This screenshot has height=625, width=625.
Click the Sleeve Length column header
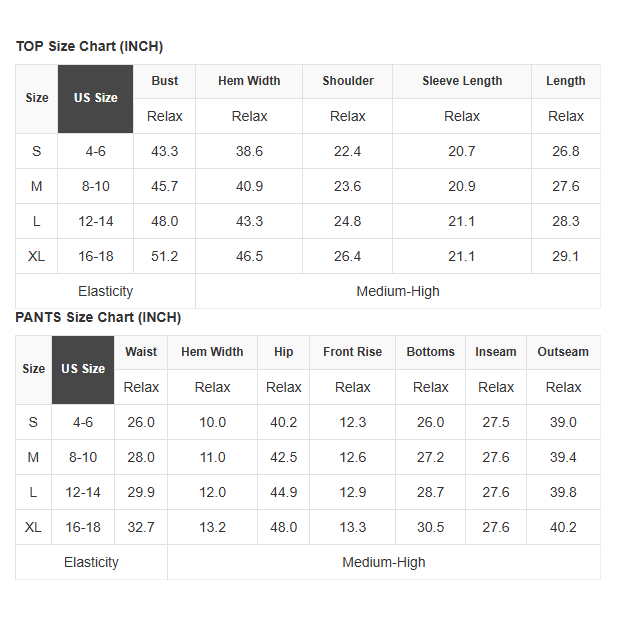point(462,81)
